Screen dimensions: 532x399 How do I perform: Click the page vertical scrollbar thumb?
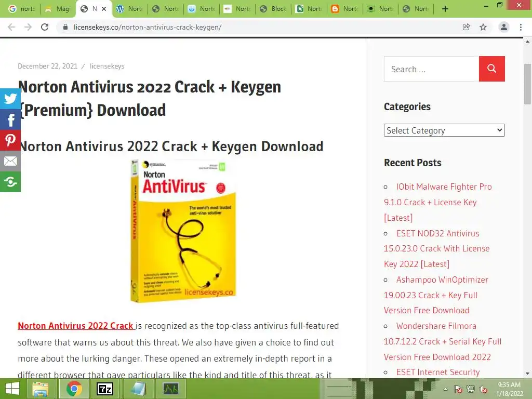click(x=527, y=84)
